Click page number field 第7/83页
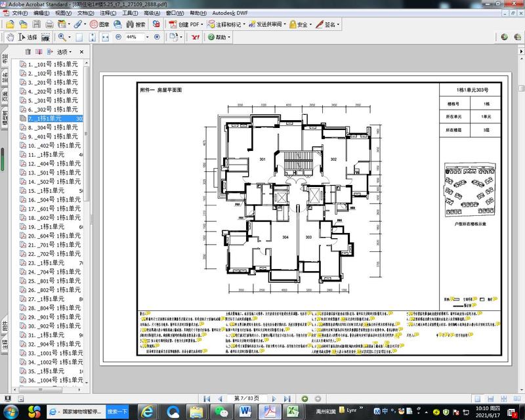 (247, 398)
